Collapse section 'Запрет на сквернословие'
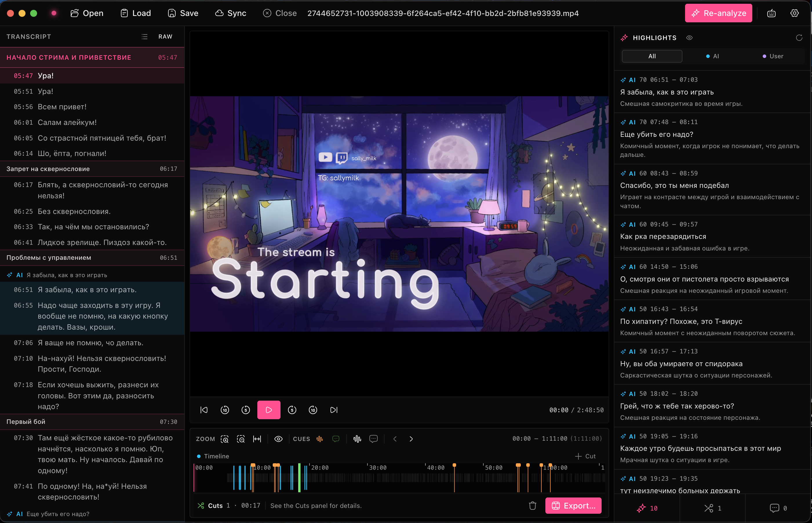Screen dimensions: 812x523 [x=92, y=169]
